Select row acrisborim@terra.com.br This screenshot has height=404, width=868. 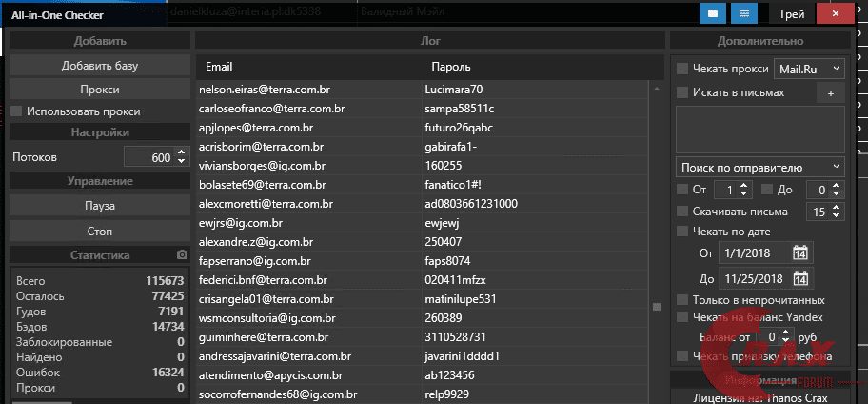coord(422,147)
